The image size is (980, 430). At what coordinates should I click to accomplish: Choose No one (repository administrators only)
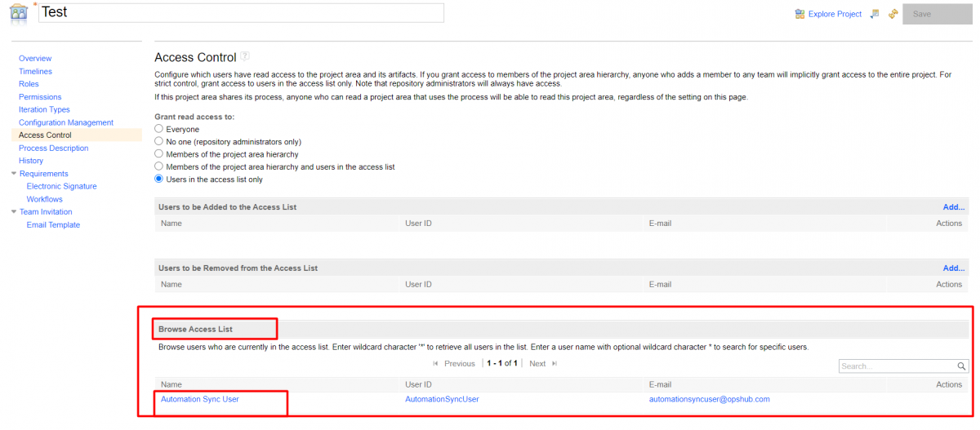(x=159, y=141)
